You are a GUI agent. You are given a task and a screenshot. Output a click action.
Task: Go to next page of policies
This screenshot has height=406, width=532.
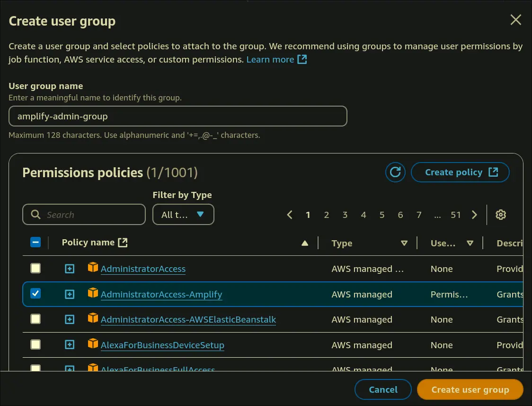(x=474, y=215)
